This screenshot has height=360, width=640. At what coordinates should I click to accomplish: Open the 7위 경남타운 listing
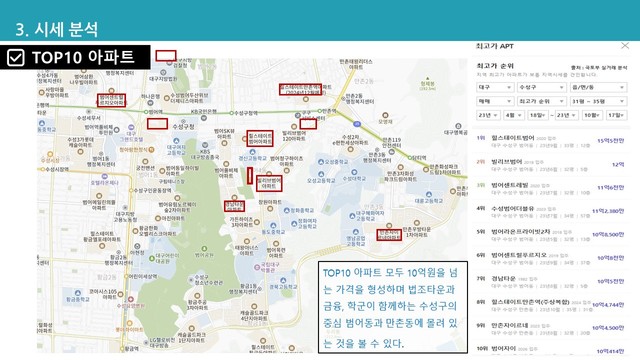tap(551, 282)
